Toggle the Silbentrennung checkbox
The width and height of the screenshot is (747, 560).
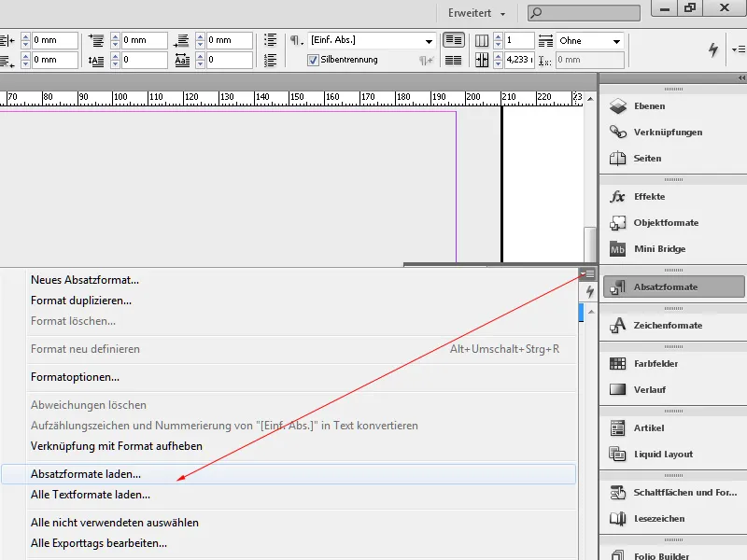313,60
